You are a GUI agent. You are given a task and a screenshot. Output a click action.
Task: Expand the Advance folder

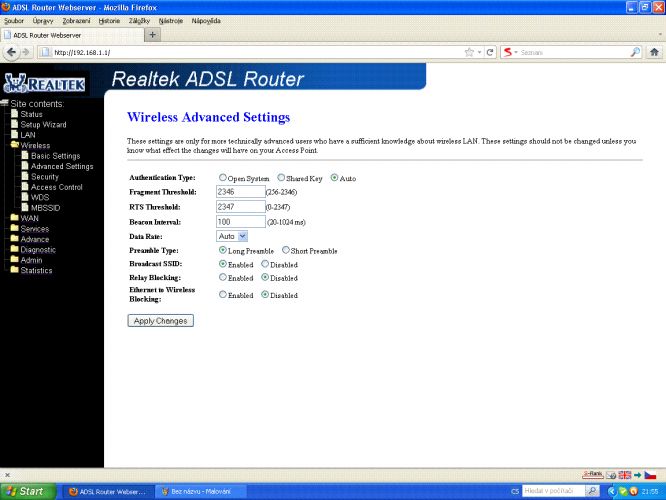tap(14, 238)
